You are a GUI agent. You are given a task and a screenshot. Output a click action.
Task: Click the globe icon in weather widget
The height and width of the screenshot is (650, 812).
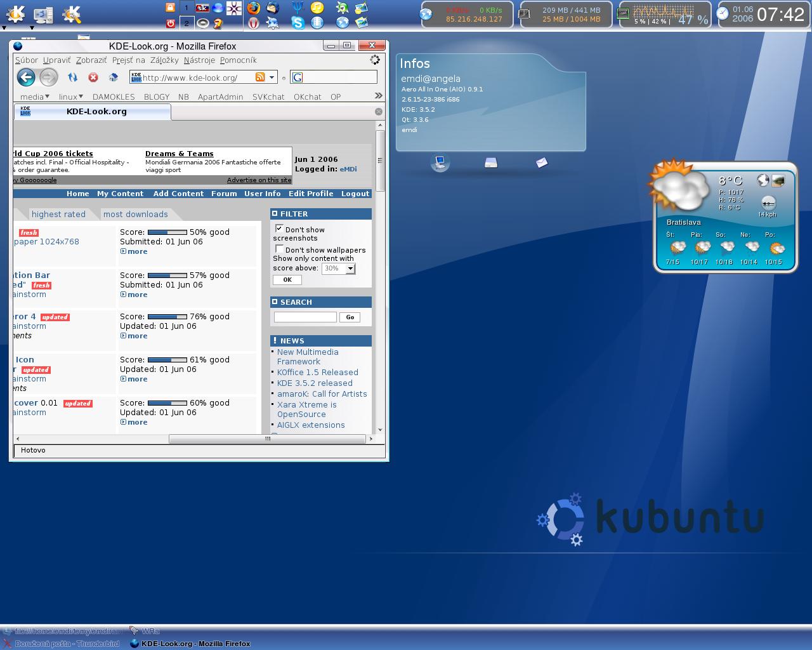(x=763, y=180)
